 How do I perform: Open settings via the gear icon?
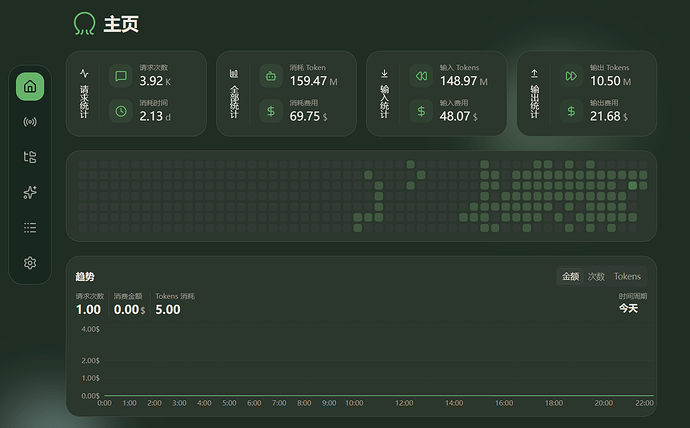(30, 263)
